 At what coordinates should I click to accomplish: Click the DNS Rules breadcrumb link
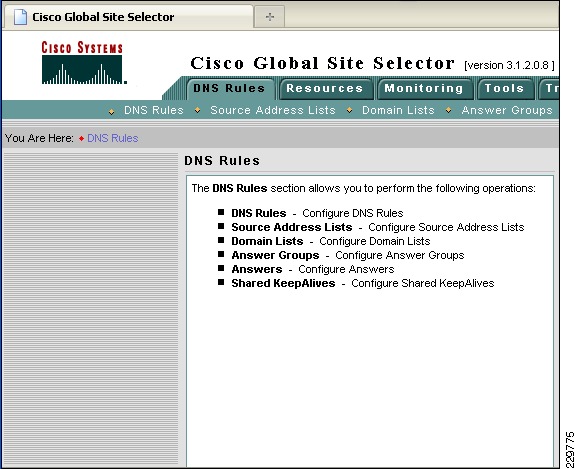point(113,138)
